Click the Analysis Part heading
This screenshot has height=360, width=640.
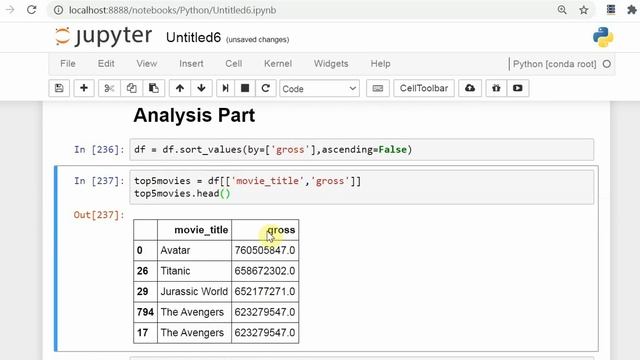tap(194, 115)
